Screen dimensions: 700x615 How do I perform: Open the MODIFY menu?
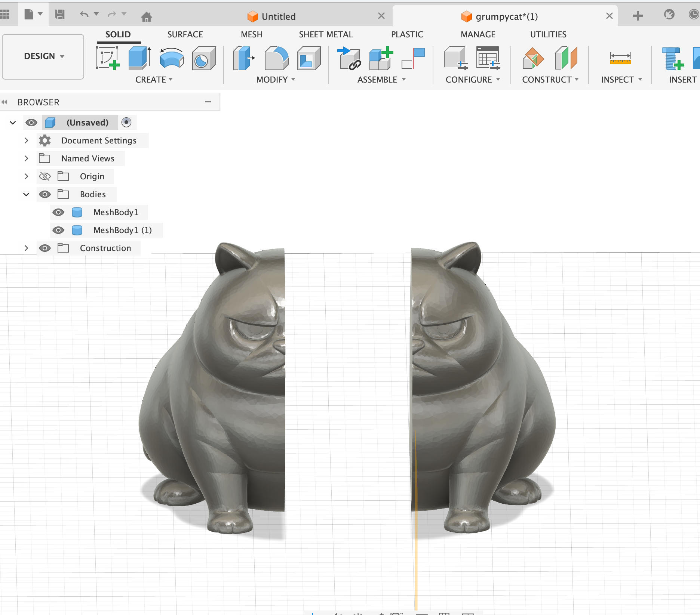276,80
